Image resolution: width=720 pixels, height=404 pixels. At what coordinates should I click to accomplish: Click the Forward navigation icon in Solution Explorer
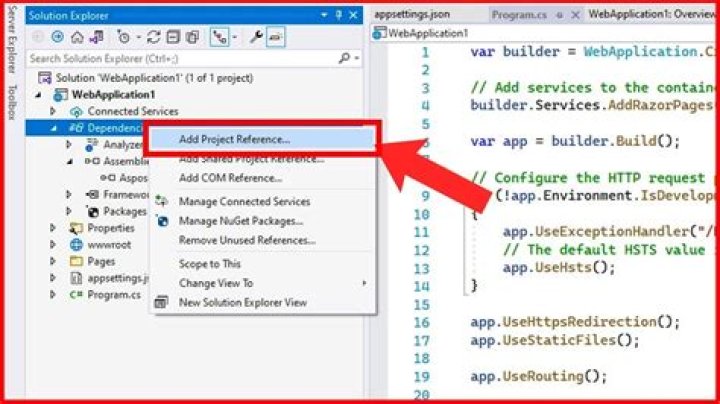click(x=57, y=37)
